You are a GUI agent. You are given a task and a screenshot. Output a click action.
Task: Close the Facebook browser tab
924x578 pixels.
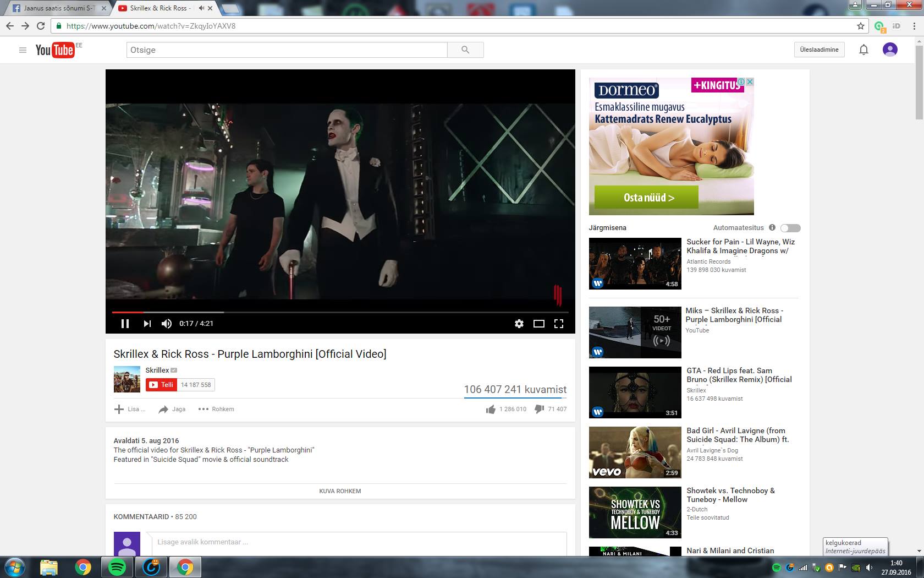103,8
